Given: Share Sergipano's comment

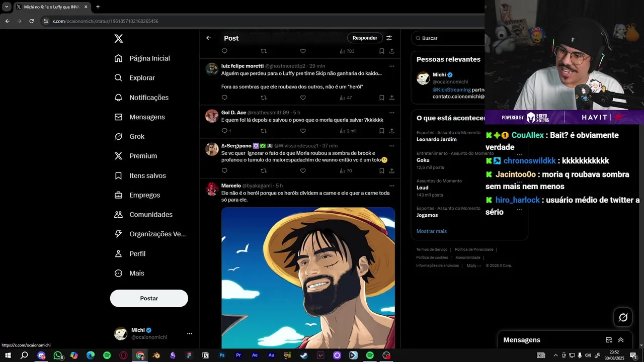Looking at the screenshot, I should [392, 171].
